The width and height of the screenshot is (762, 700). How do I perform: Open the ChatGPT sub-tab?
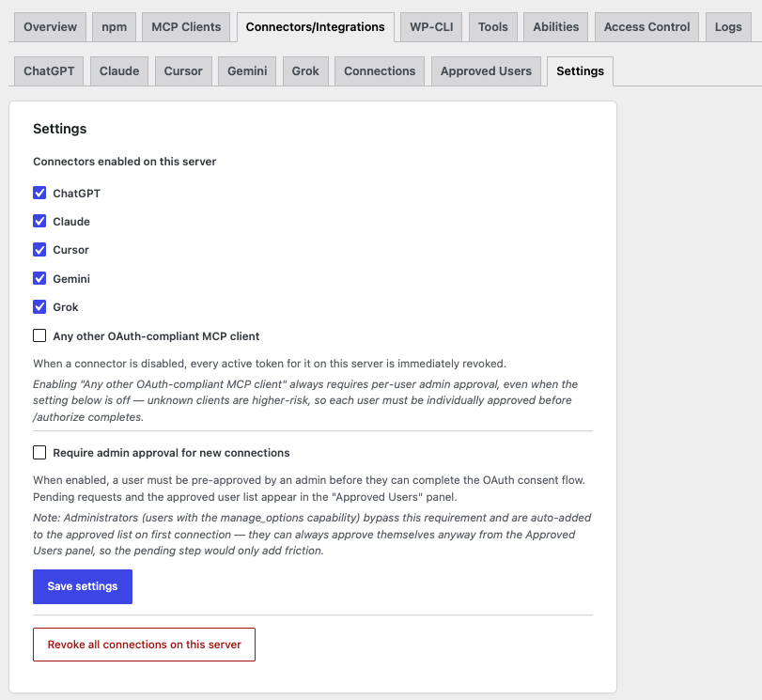tap(49, 71)
